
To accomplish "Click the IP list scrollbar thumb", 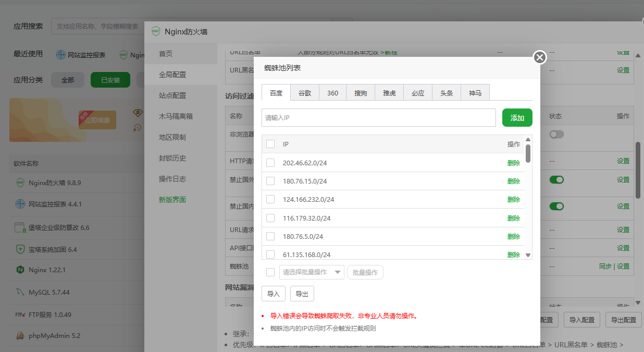I will click(x=528, y=153).
